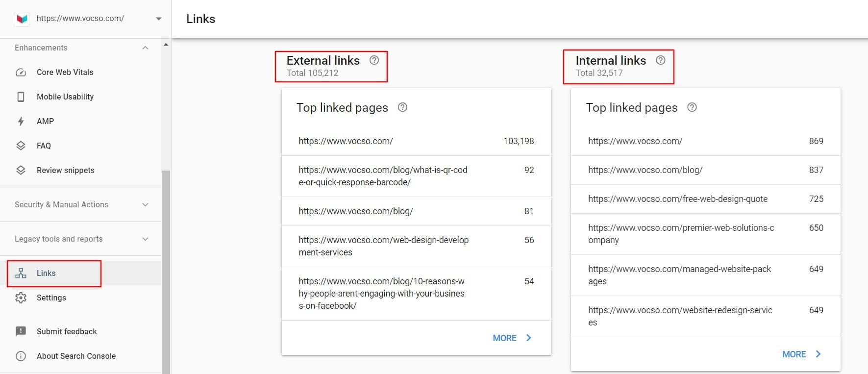
Task: Collapse the Enhancements section
Action: point(145,48)
